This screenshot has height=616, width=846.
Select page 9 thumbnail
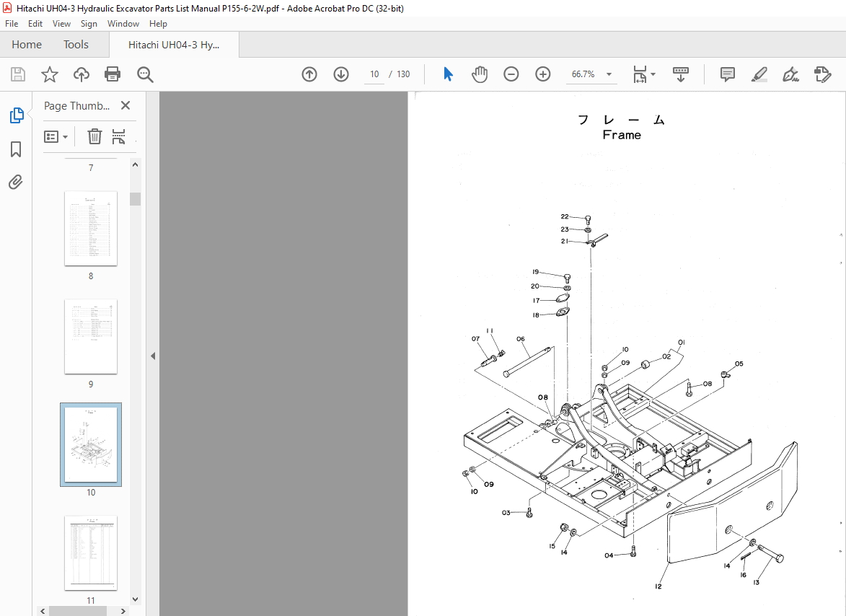(x=91, y=337)
